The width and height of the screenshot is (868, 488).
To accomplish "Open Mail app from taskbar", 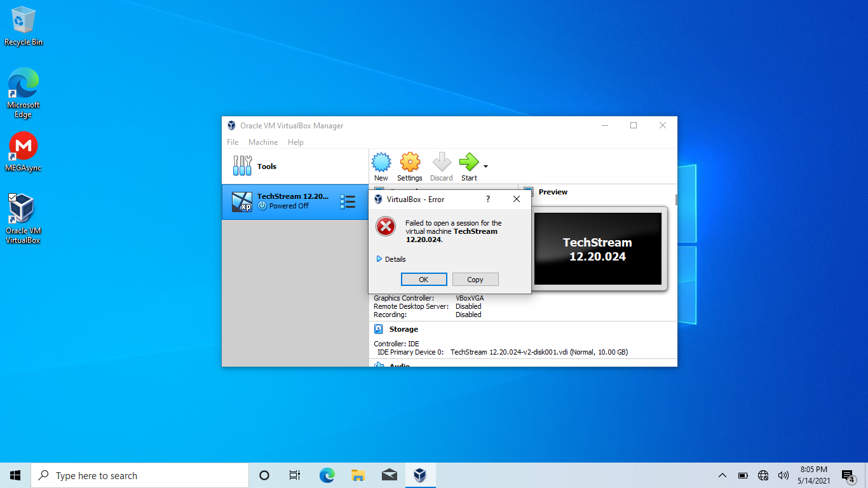I will (x=389, y=475).
